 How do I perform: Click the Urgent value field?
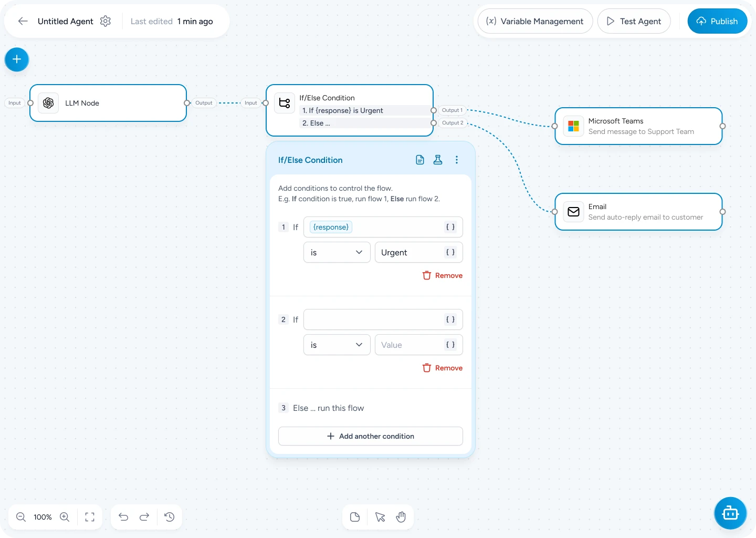coord(419,252)
